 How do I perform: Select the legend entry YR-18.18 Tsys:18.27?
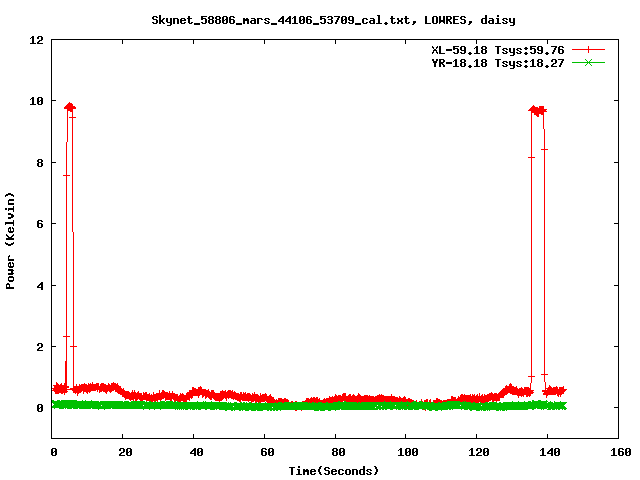click(498, 63)
